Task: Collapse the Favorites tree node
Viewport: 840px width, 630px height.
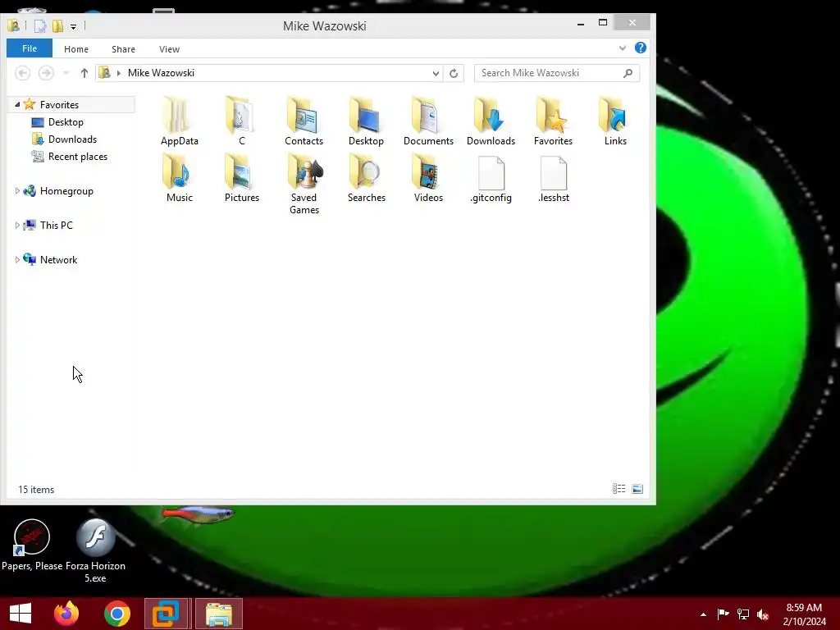Action: (x=17, y=104)
